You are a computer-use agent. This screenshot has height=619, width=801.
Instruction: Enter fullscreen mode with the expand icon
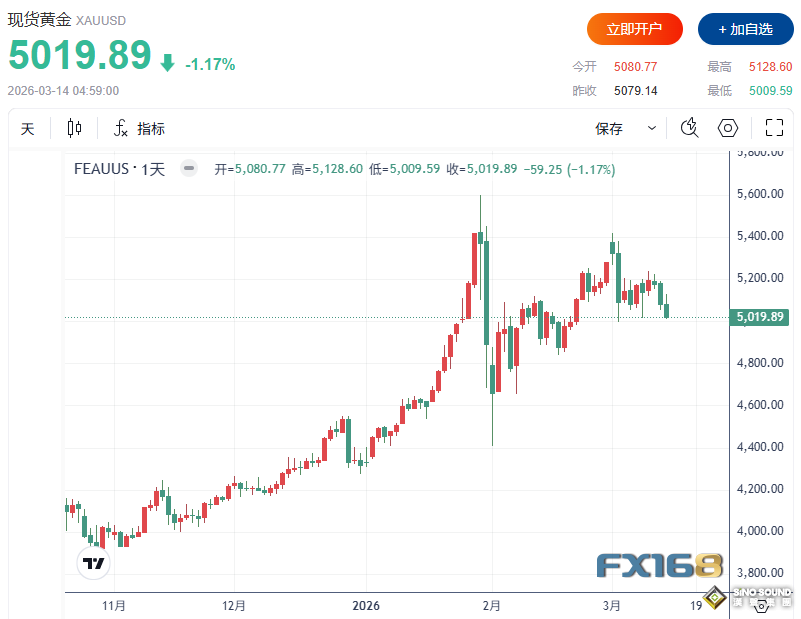[x=774, y=128]
